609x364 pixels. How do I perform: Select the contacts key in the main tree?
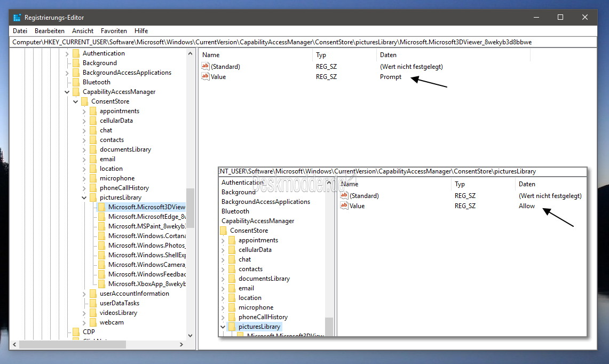point(112,140)
